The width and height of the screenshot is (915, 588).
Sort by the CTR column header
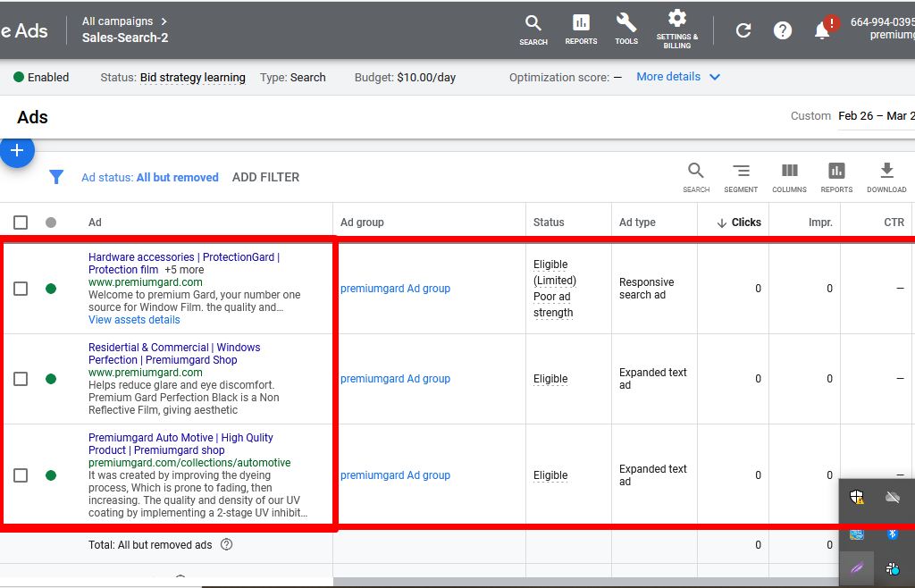click(894, 223)
